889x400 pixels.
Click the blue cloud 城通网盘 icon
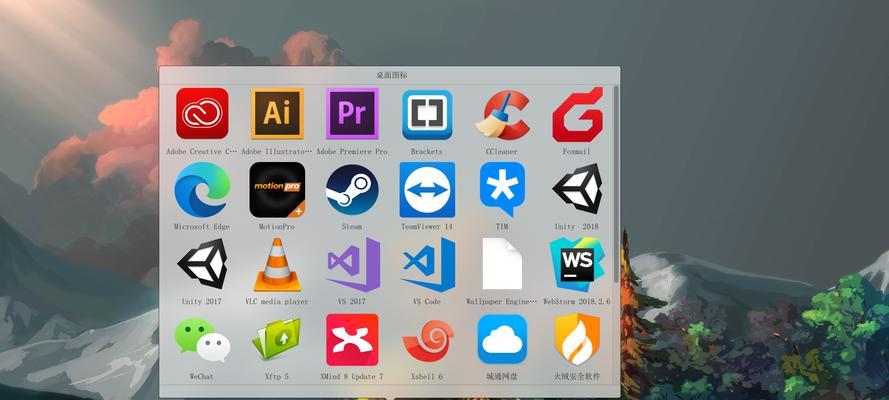502,339
